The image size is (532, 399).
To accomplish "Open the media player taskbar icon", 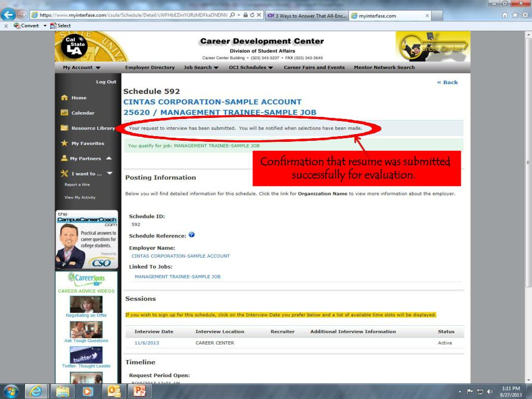I will pyautogui.click(x=88, y=392).
